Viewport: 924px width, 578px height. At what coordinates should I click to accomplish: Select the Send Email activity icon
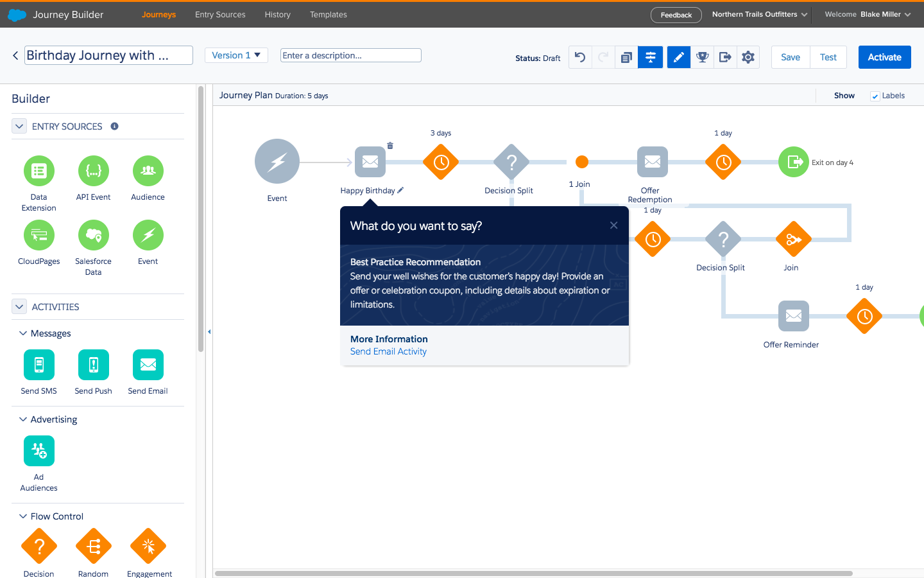[148, 365]
